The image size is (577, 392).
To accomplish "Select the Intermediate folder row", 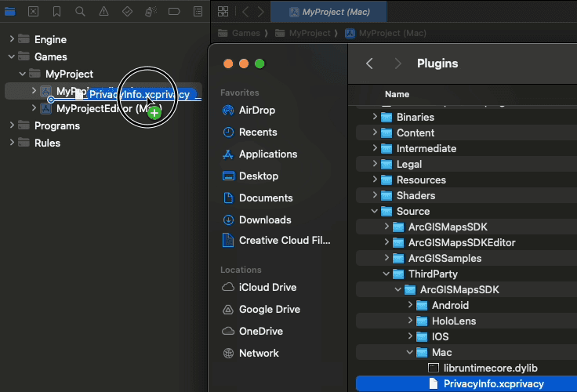I will point(466,149).
